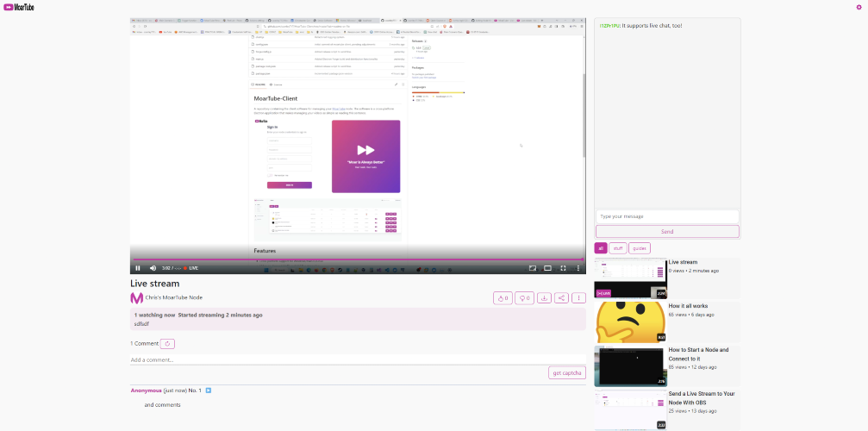The image size is (868, 431).
Task: Click the 'How it all works' title
Action: pos(688,306)
